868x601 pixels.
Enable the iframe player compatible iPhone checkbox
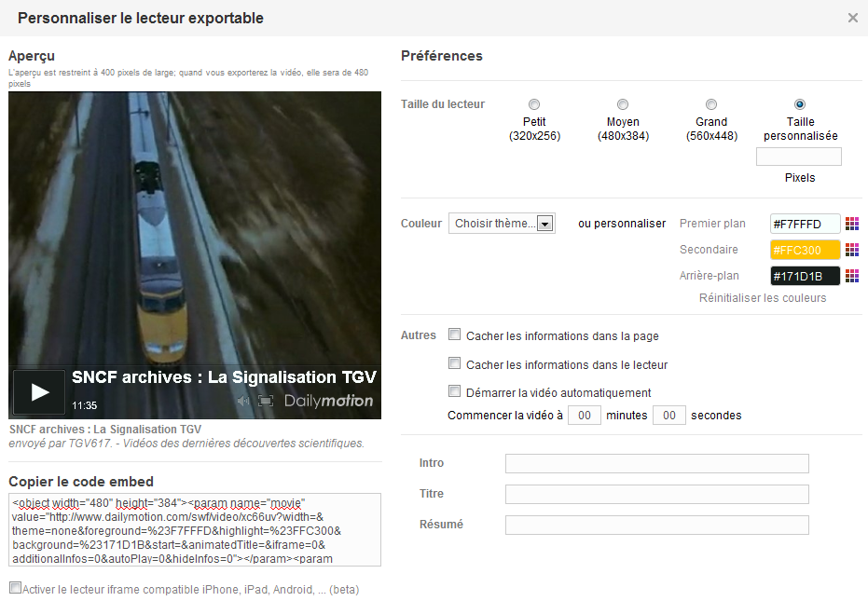16,588
